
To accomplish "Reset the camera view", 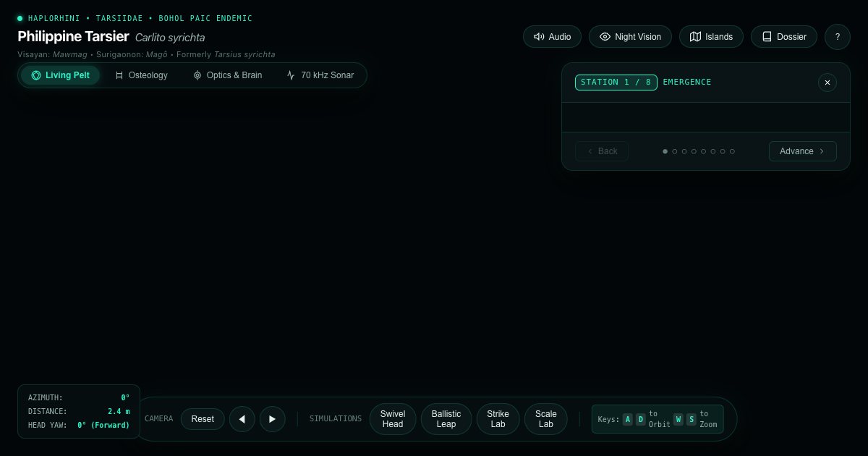I will point(203,419).
